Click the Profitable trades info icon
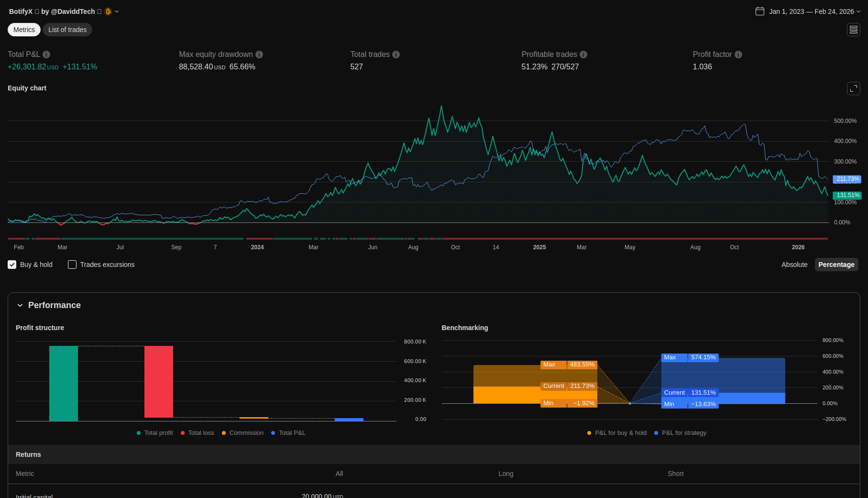The height and width of the screenshot is (498, 868). pyautogui.click(x=583, y=55)
